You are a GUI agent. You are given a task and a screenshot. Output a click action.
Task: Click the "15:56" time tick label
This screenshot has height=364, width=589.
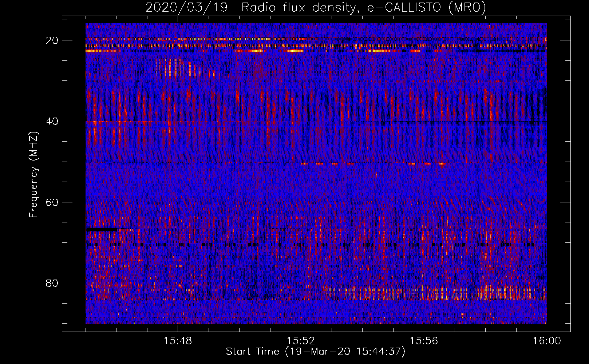click(424, 341)
